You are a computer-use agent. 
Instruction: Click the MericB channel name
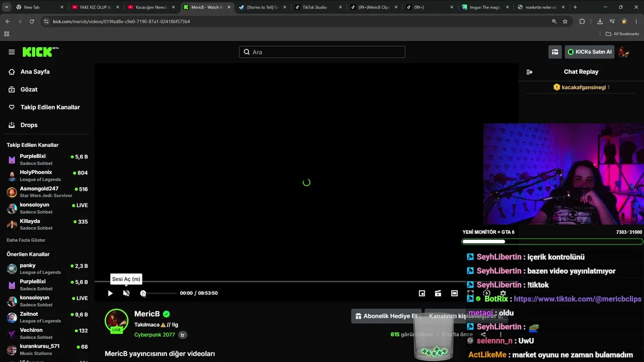pos(147,314)
